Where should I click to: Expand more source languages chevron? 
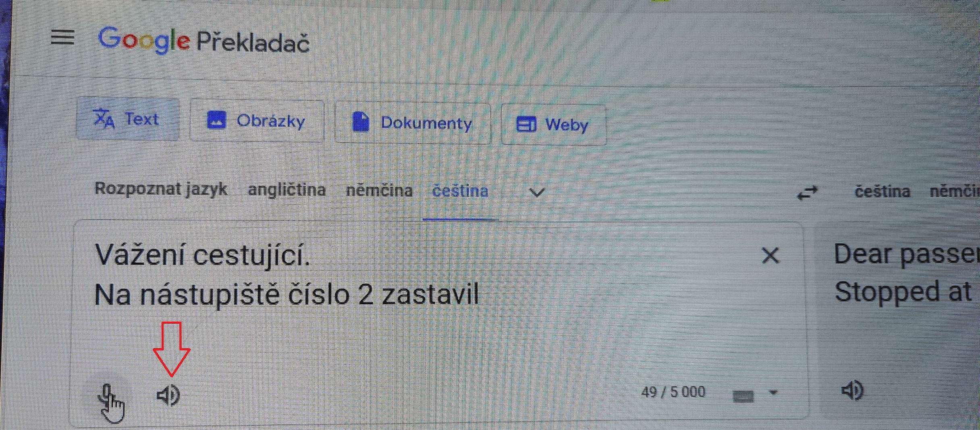tap(536, 192)
